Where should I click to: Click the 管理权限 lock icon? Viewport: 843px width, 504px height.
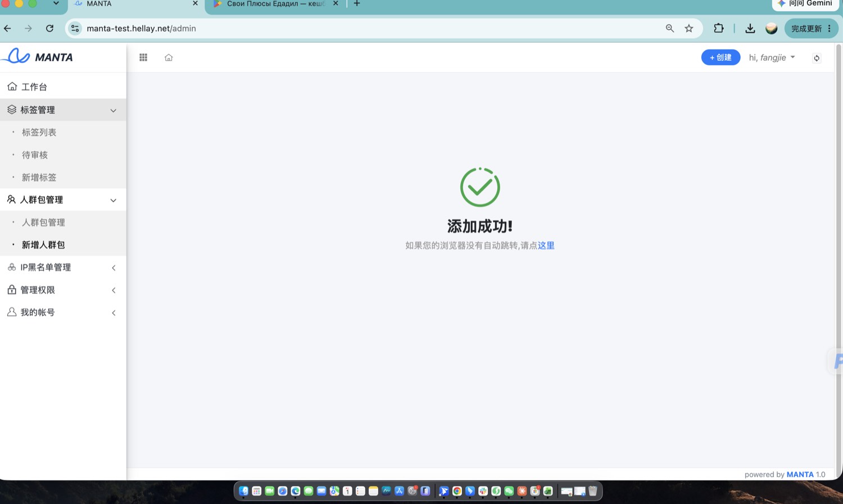coord(12,289)
